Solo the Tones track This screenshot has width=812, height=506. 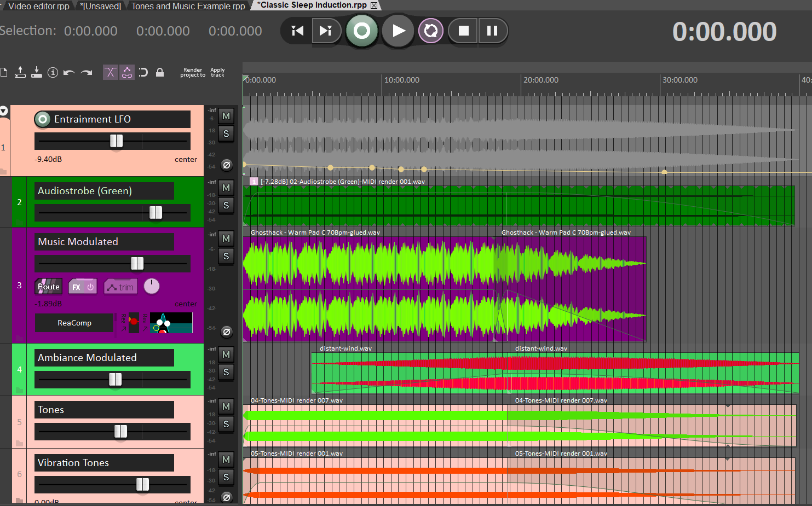tap(226, 424)
